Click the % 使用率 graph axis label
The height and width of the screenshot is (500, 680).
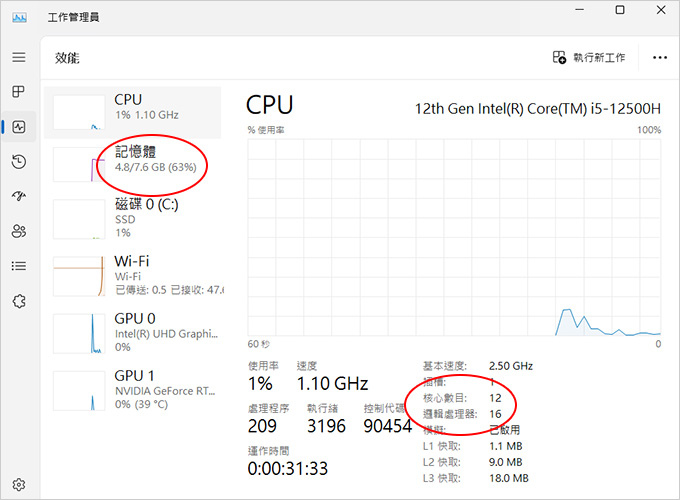click(266, 130)
